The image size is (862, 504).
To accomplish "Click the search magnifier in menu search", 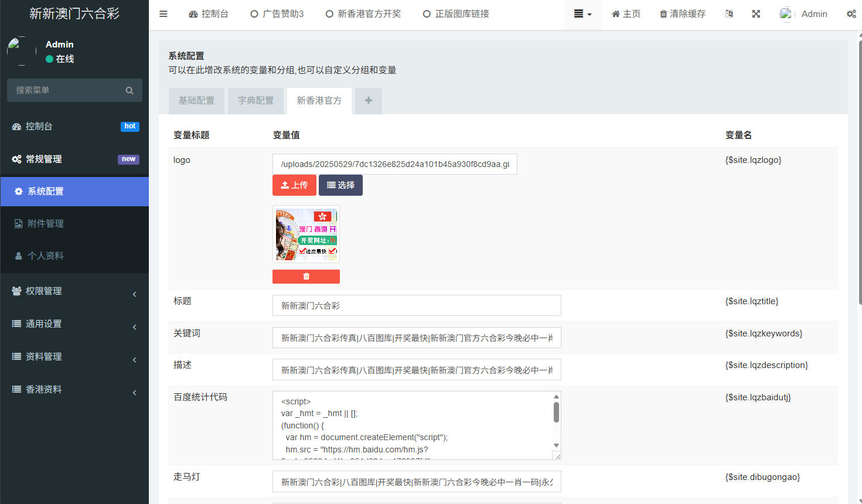I will 130,90.
